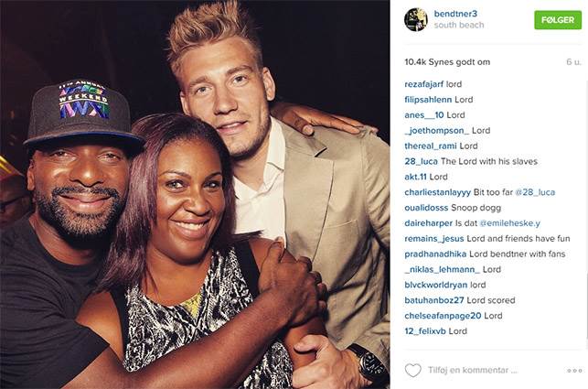Image resolution: width=588 pixels, height=389 pixels.
Task: Click the bendtner3 username link
Action: tap(455, 14)
